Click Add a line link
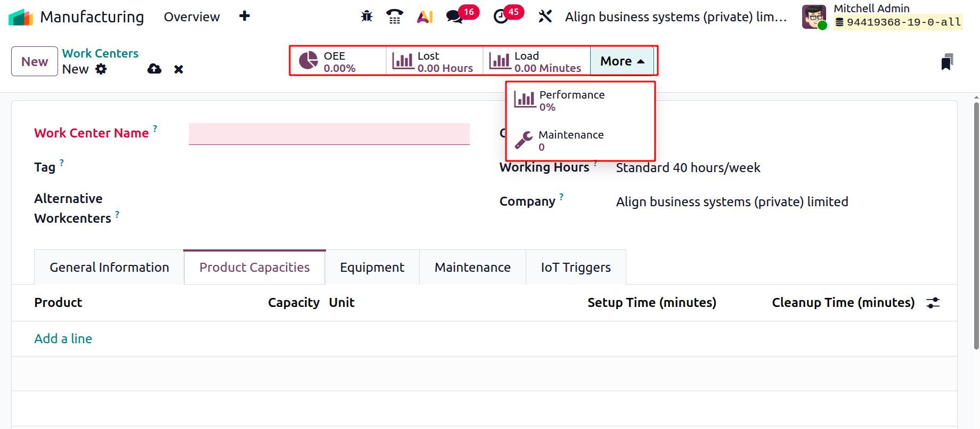The height and width of the screenshot is (429, 980). click(x=63, y=339)
